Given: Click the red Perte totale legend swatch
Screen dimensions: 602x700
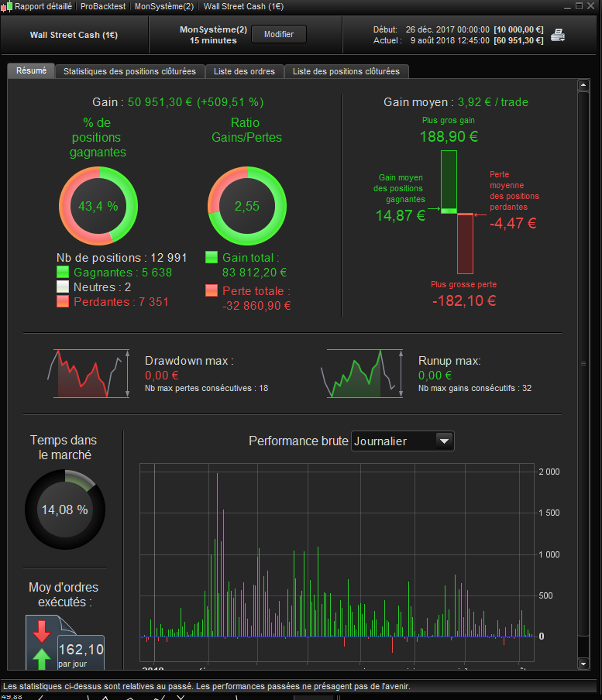Looking at the screenshot, I should pos(212,290).
